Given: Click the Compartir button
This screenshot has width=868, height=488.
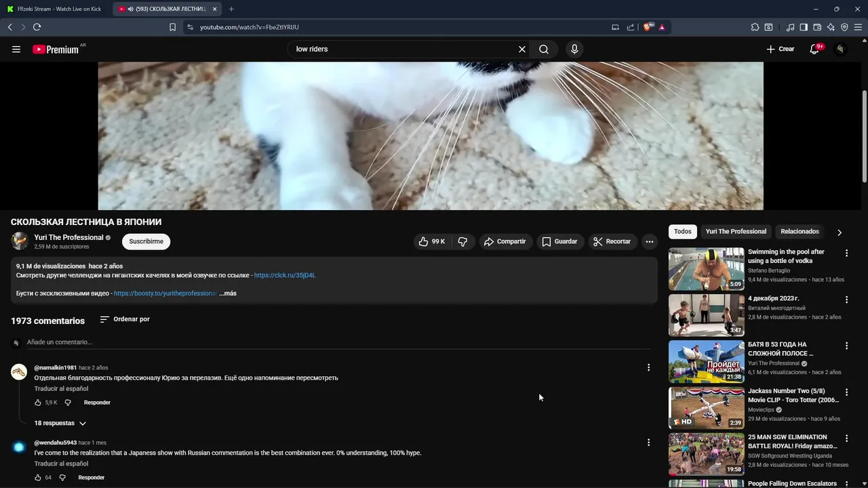Looking at the screenshot, I should coord(505,241).
